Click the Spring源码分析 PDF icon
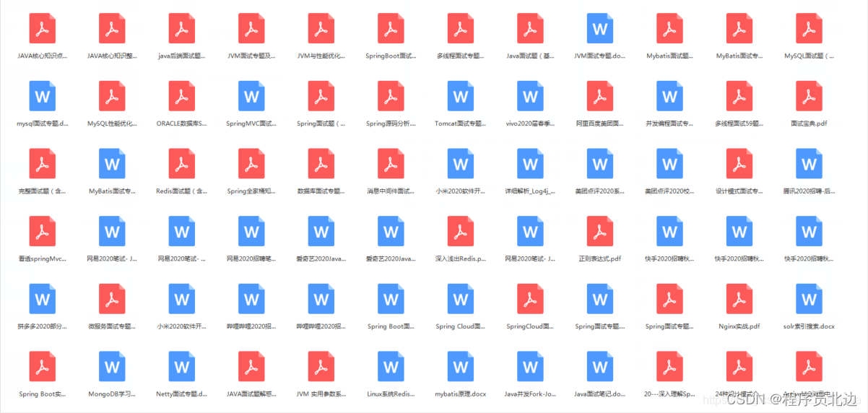 391,96
